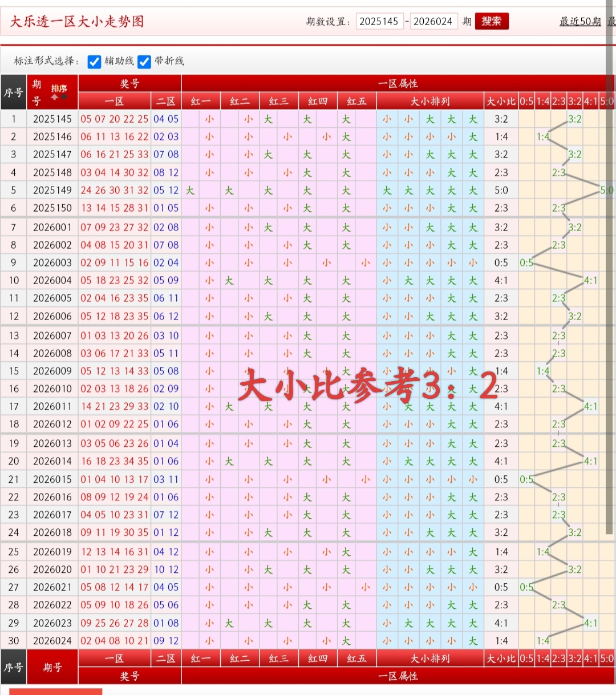Screen dimensions: 616x695
Task: Click the 红五 column header
Action: 355,101
